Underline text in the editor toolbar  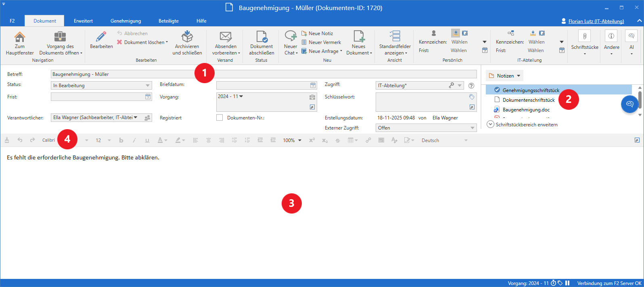click(x=147, y=140)
